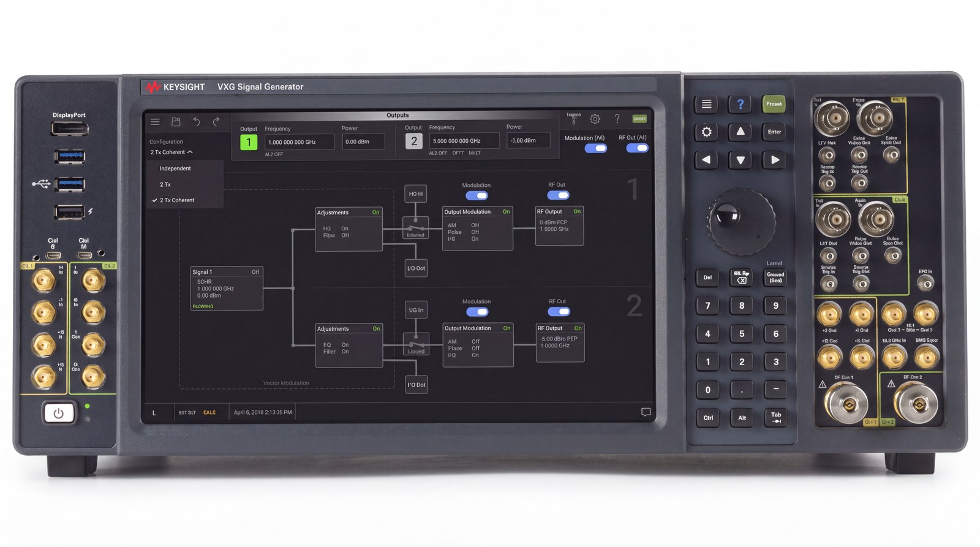Push the physical left arrow key
Image resolution: width=980 pixels, height=547 pixels.
[x=706, y=160]
